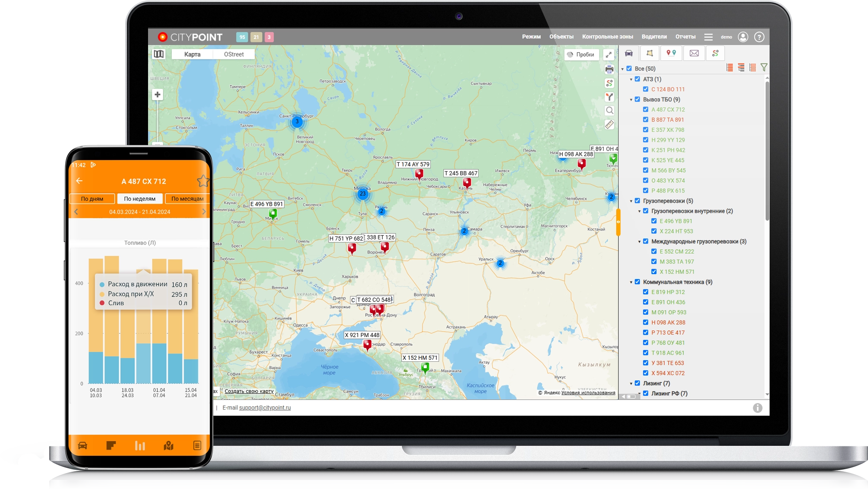Image resolution: width=868 pixels, height=489 pixels.
Task: Click the Moscow cluster marker 23
Action: 363,194
